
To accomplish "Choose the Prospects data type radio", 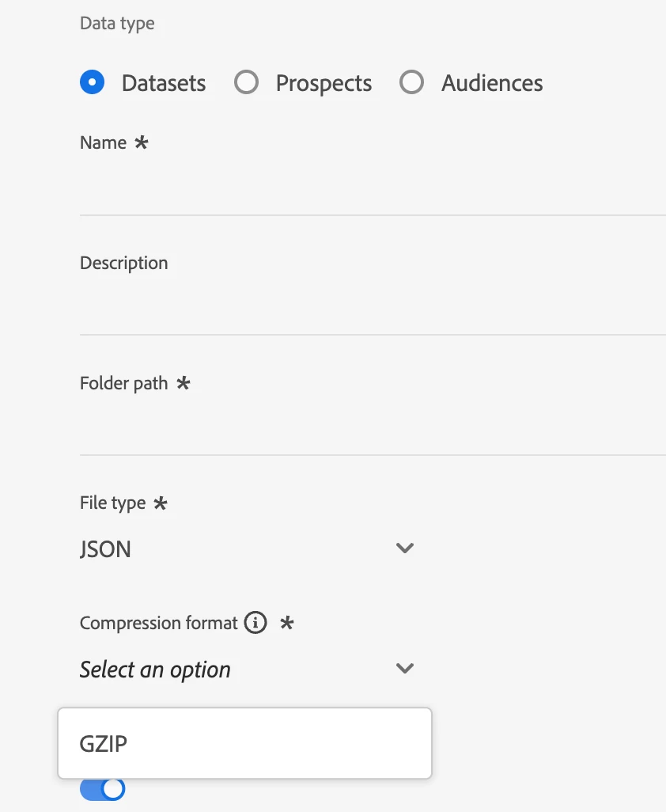I will (x=247, y=82).
